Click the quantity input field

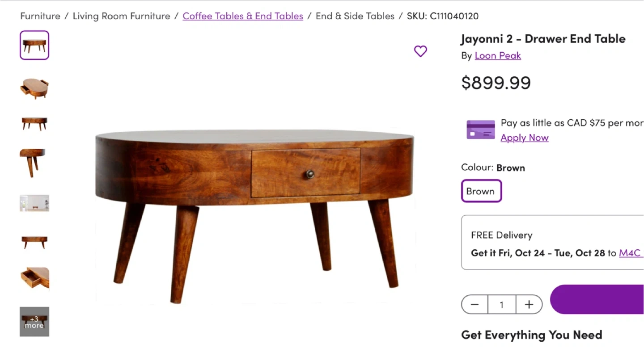502,305
